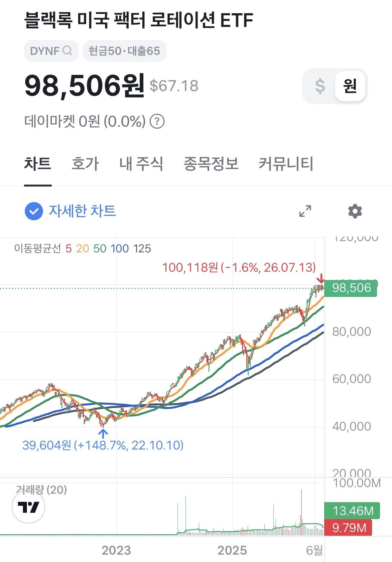Screen dimensions: 392x562
Task: Click the blue low-price up arrow marker
Action: 103,433
